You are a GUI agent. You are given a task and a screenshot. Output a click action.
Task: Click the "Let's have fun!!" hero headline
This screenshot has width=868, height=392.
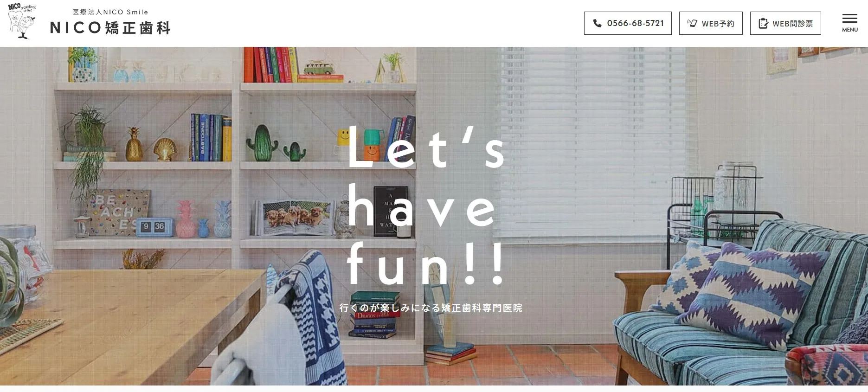click(425, 206)
